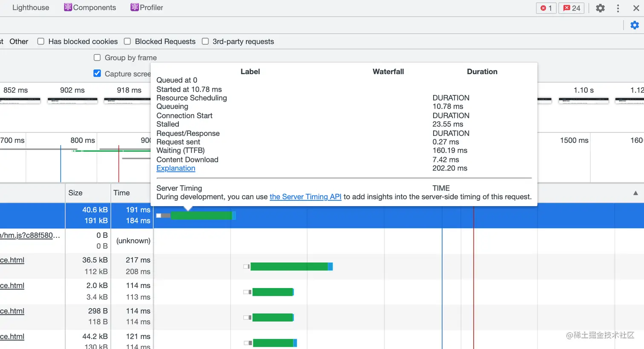This screenshot has height=349, width=644.
Task: Click the 191 ms time cell
Action: click(x=138, y=210)
